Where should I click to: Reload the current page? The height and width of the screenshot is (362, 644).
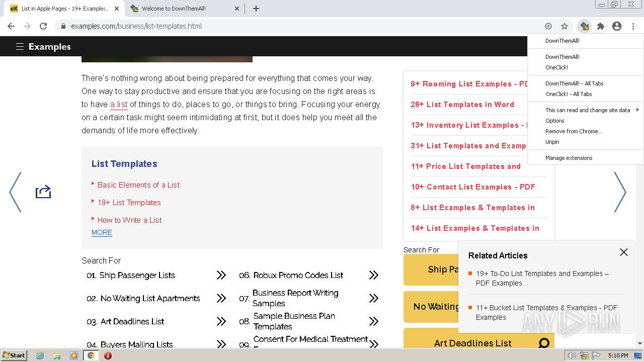(43, 26)
